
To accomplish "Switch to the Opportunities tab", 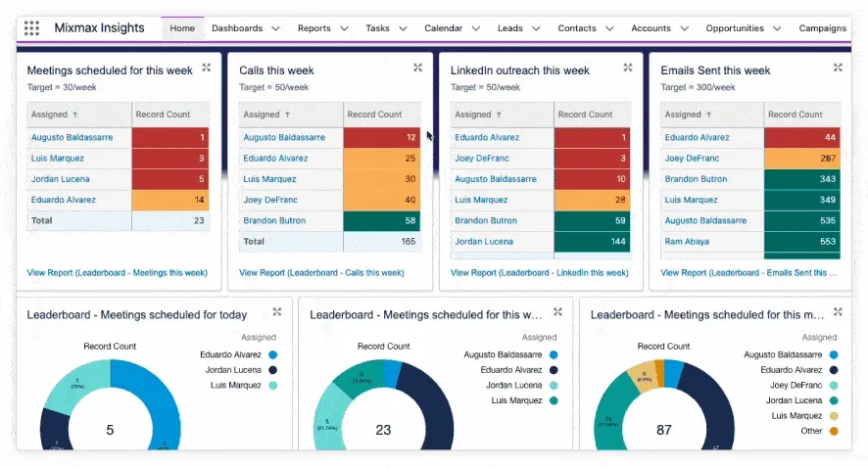I will (x=735, y=28).
